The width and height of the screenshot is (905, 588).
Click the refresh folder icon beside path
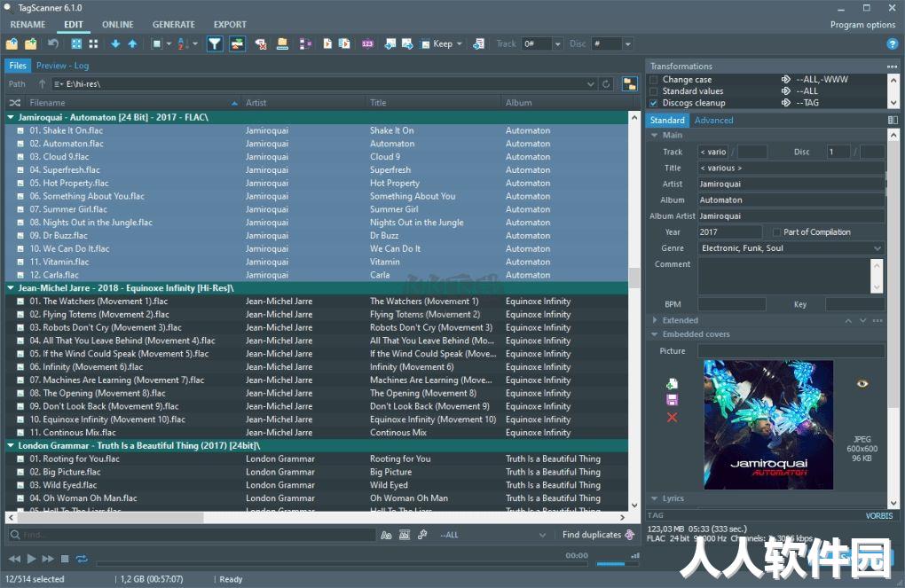[606, 84]
